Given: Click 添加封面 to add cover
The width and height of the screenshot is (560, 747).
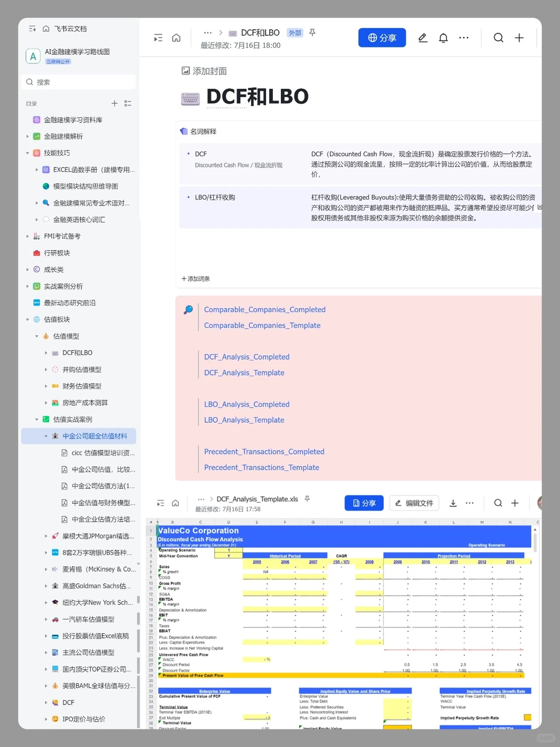Looking at the screenshot, I should click(204, 71).
